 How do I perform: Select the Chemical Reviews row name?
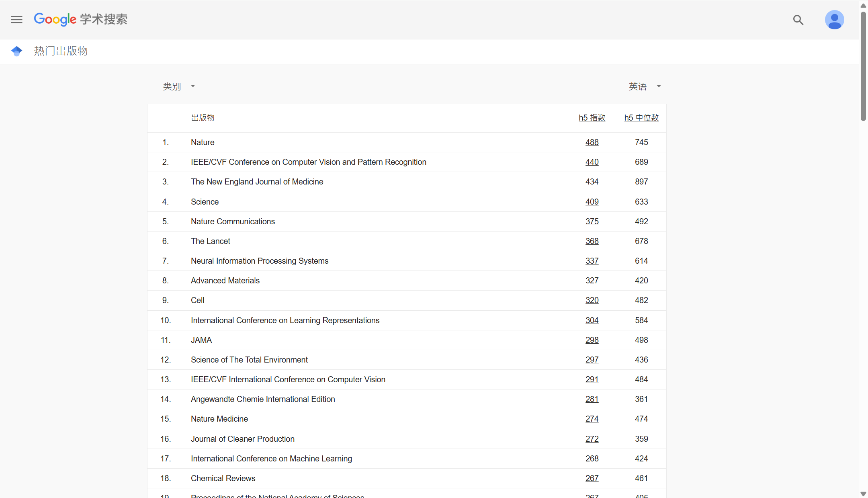(223, 478)
